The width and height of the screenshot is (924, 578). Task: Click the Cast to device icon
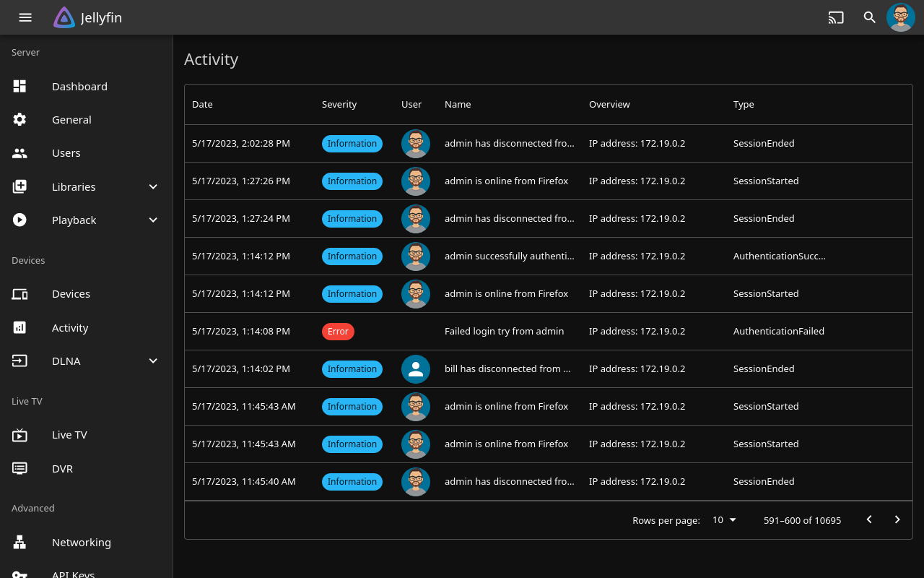tap(836, 17)
